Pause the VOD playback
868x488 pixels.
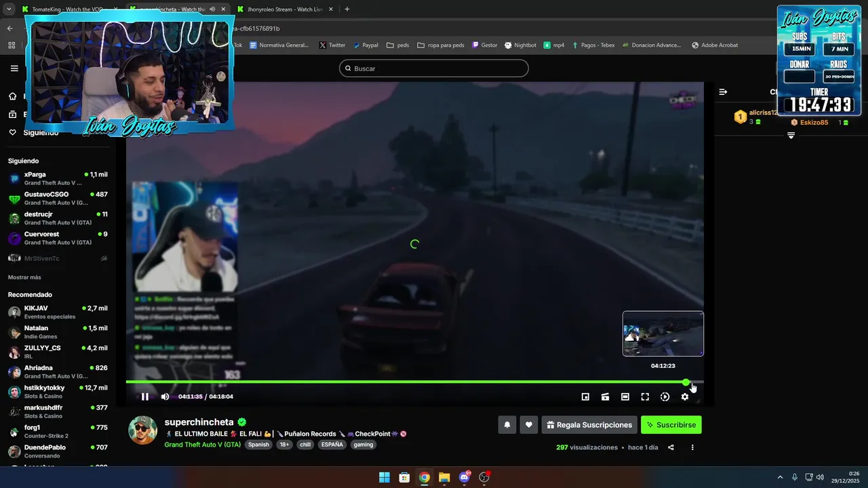click(x=144, y=396)
